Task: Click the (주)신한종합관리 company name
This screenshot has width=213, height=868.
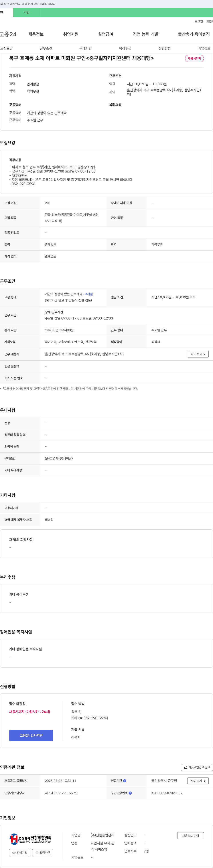Action: point(102,835)
